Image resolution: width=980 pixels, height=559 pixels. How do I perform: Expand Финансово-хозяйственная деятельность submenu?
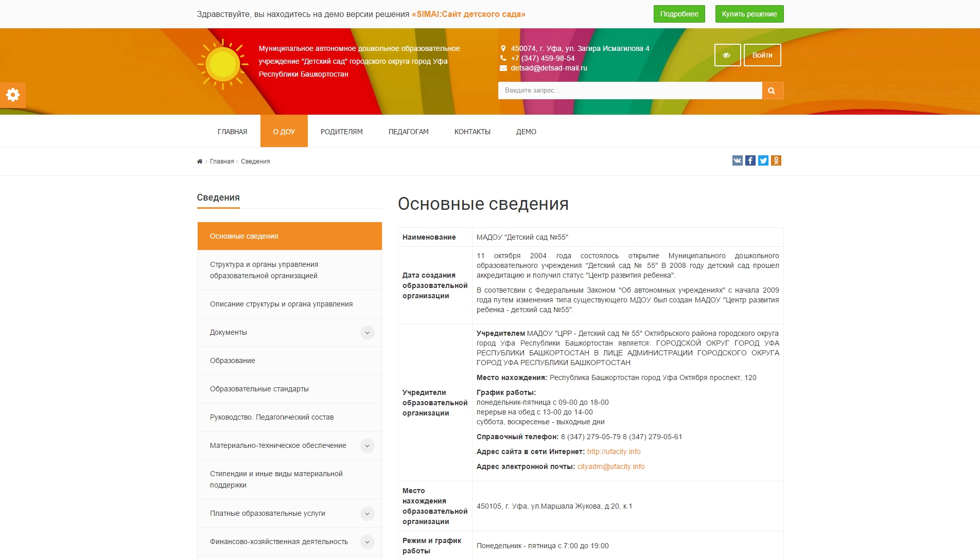[x=367, y=542]
